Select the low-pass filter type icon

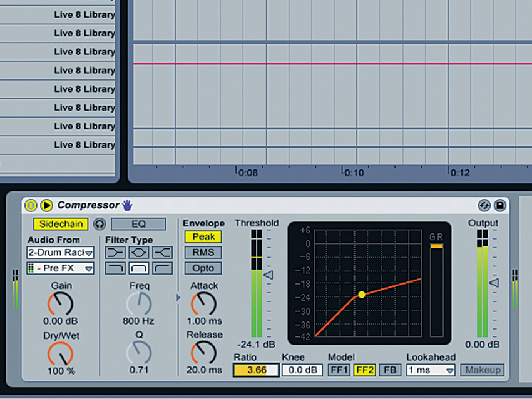pyautogui.click(x=115, y=268)
